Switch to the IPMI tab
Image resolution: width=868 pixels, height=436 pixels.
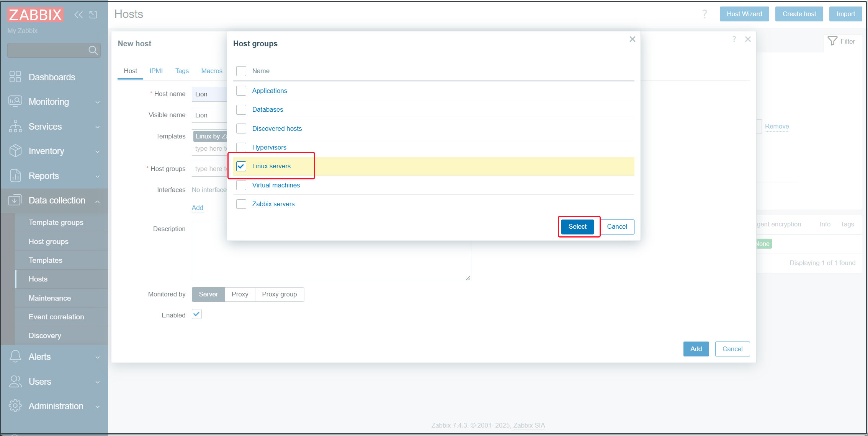pos(156,71)
